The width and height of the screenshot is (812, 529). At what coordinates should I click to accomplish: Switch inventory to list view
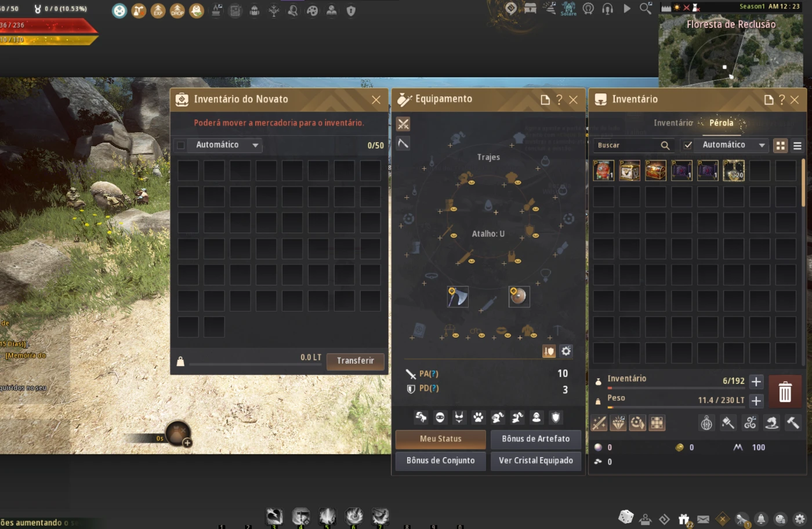tap(797, 146)
